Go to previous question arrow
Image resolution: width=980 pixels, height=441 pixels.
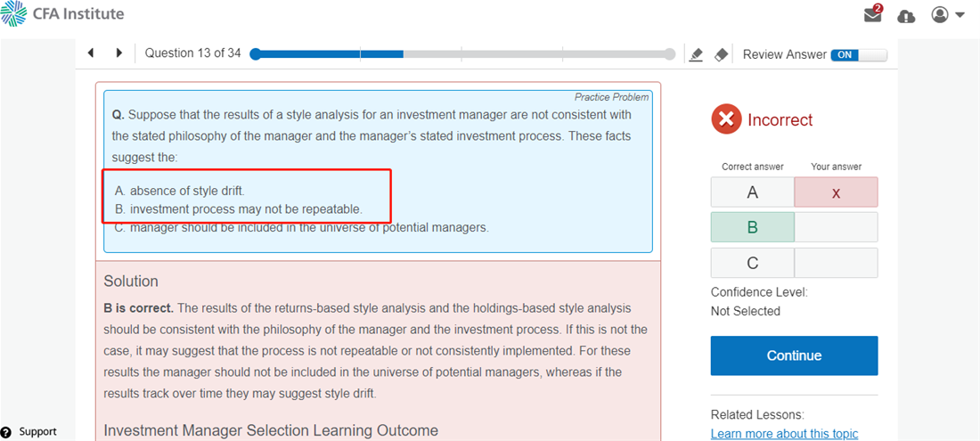tap(91, 53)
